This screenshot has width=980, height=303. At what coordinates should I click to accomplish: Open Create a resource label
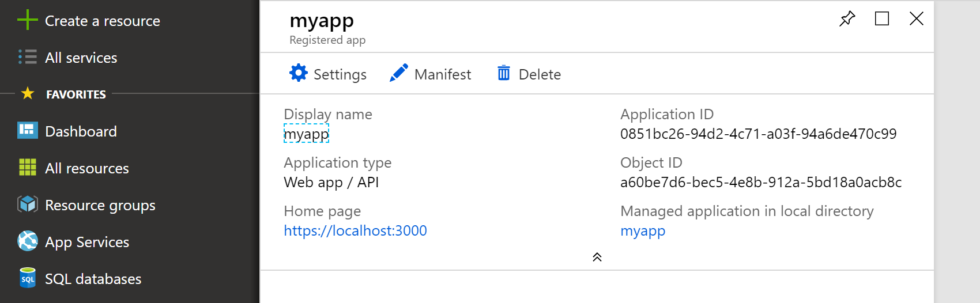(103, 21)
